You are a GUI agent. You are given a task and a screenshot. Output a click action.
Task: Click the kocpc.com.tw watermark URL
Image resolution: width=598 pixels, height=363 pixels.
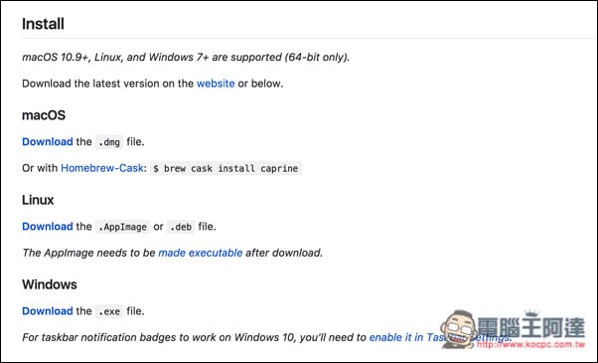pyautogui.click(x=530, y=344)
